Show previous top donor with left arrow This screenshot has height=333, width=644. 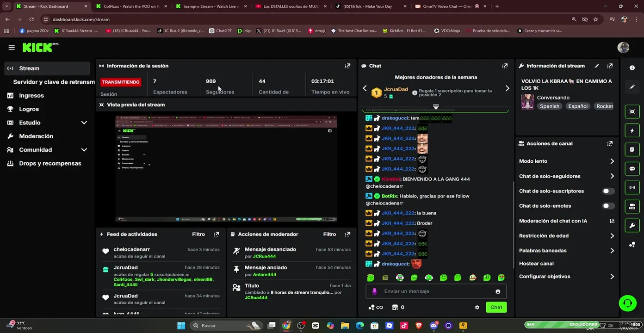click(x=365, y=88)
